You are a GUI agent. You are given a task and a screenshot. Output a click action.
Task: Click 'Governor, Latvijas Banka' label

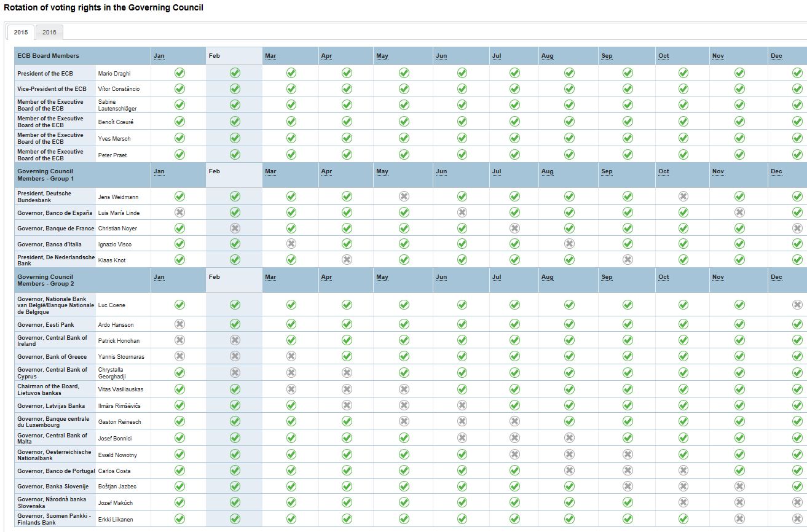coord(51,405)
